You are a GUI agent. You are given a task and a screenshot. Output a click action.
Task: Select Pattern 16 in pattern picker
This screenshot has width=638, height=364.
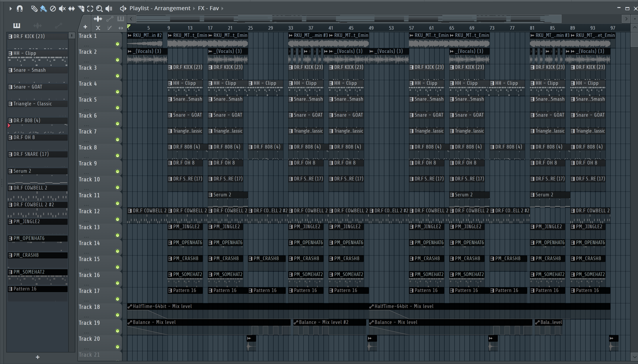[37, 289]
